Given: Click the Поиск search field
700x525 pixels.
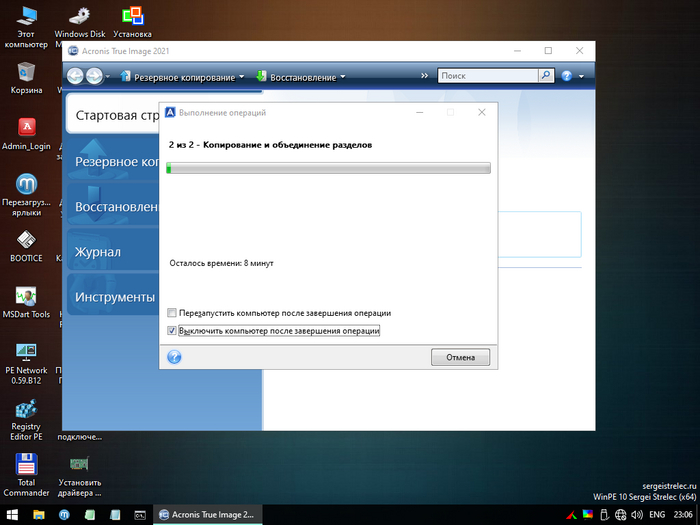Looking at the screenshot, I should (x=488, y=75).
